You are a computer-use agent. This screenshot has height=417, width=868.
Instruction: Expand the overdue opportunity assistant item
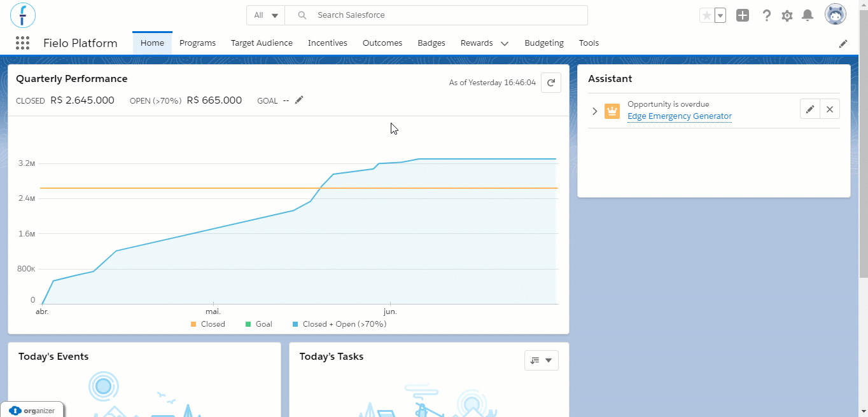point(595,111)
